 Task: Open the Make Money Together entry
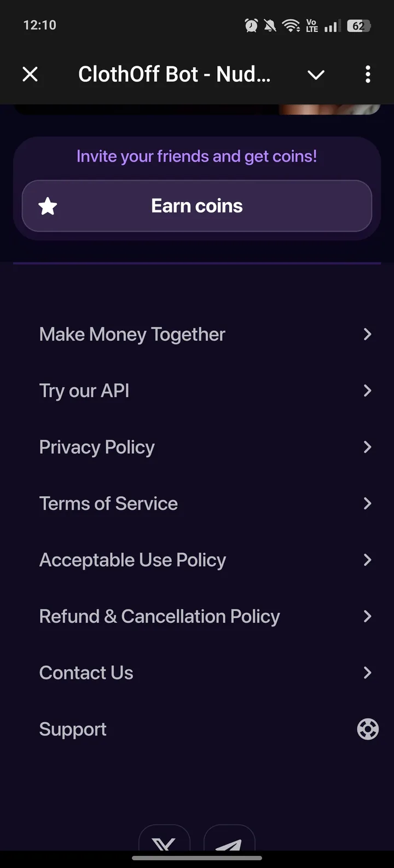pos(132,334)
